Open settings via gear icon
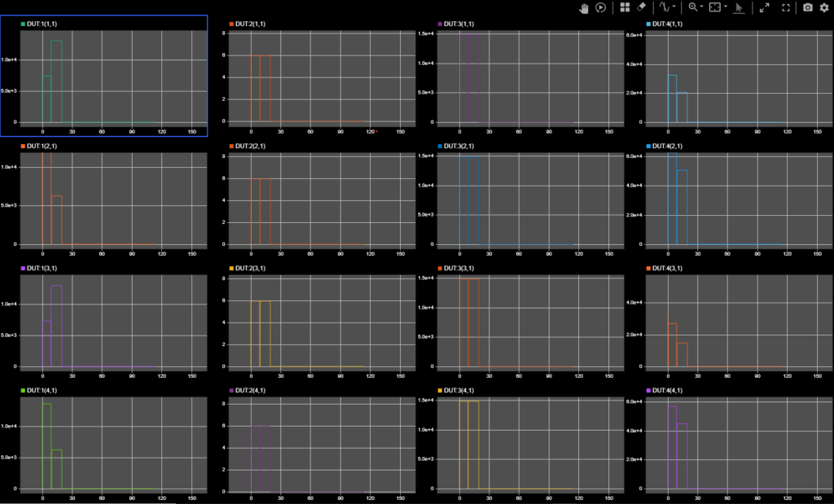Viewport: 834px width, 504px height. click(x=823, y=7)
